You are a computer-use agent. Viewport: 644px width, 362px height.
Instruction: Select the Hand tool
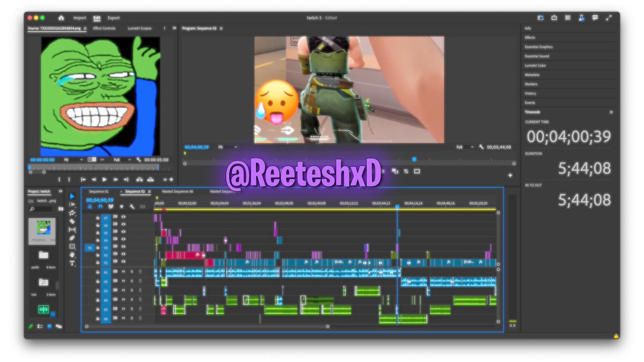pyautogui.click(x=72, y=255)
